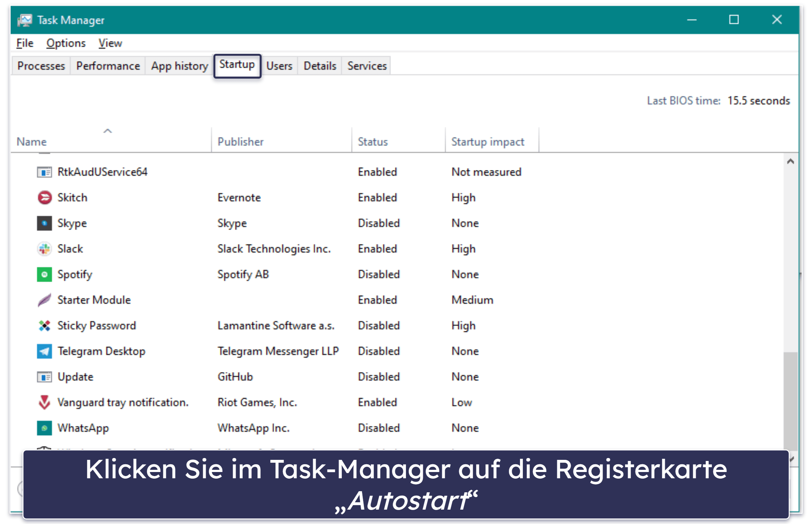Minimize the Task Manager window
This screenshot has width=812, height=524.
692,20
